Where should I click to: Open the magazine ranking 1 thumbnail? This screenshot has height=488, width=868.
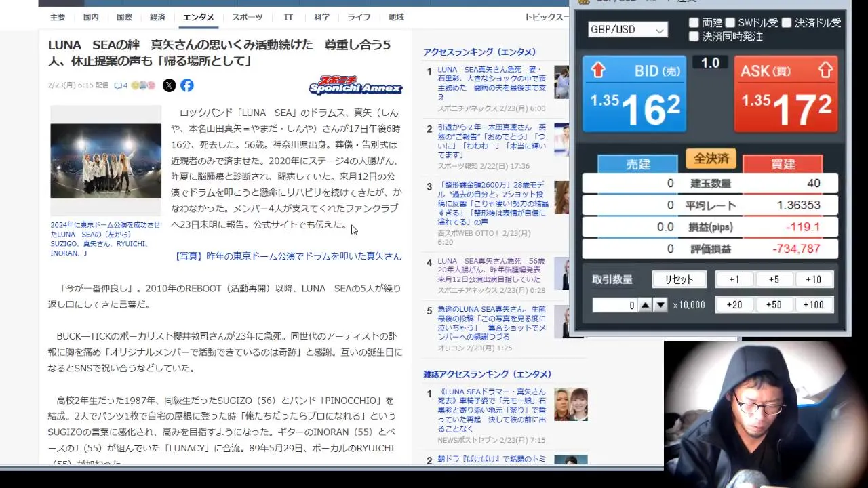click(571, 404)
